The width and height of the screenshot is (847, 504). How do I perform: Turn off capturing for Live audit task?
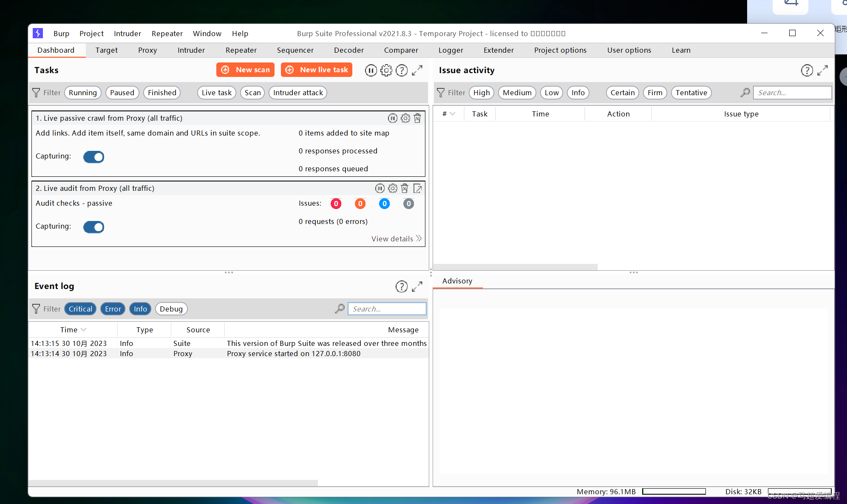[x=93, y=227]
